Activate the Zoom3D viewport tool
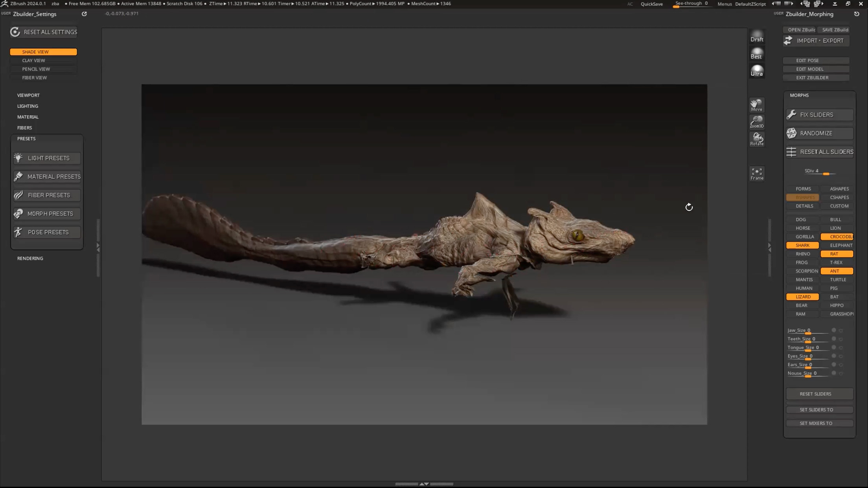This screenshot has height=488, width=868. tap(756, 121)
